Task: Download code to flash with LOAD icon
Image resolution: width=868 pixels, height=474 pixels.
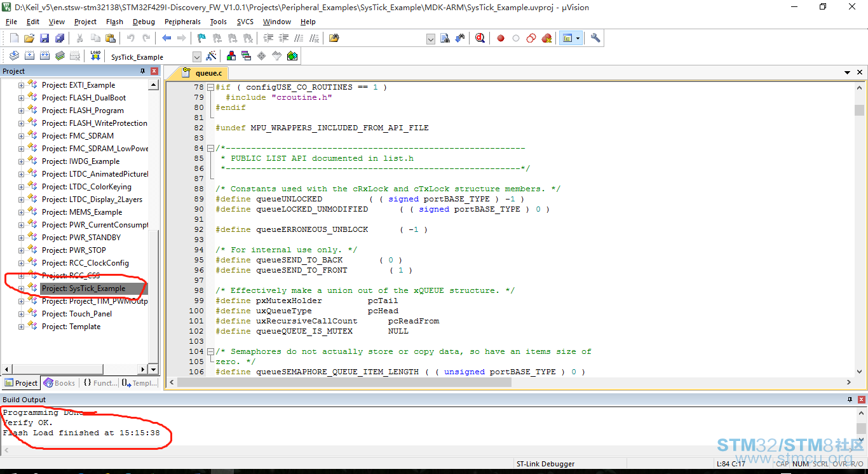Action: tap(95, 56)
